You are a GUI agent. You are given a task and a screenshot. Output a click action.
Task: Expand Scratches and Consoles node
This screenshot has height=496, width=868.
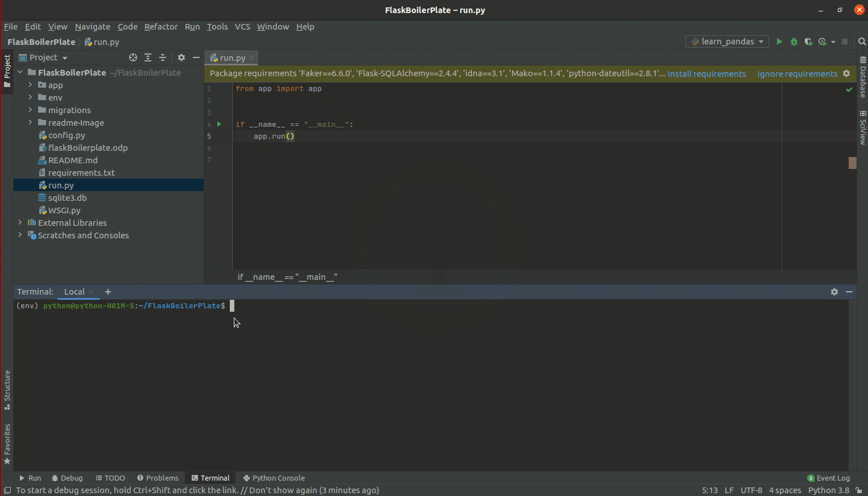20,235
